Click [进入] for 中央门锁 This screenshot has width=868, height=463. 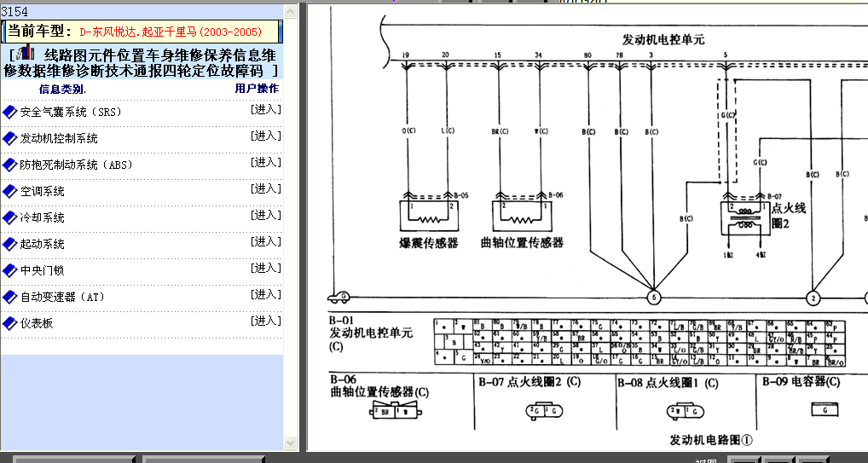coord(266,269)
